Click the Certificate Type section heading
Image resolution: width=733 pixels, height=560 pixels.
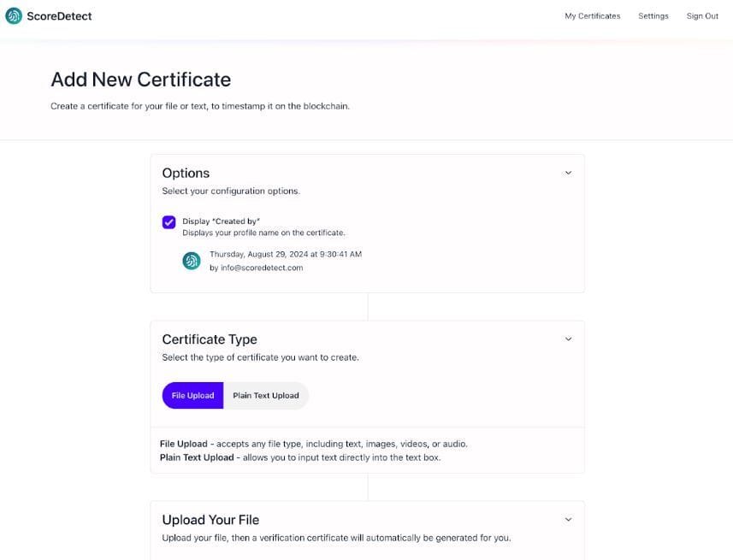tap(210, 339)
